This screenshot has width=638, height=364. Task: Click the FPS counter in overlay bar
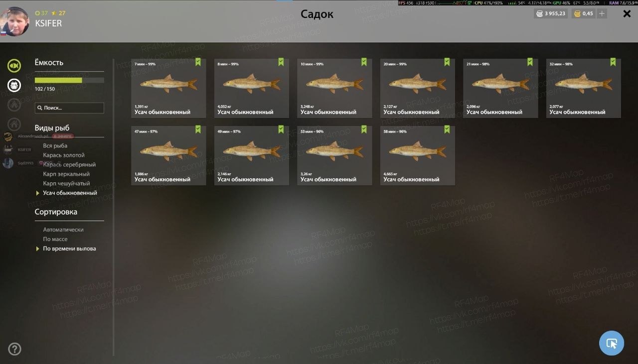point(406,3)
